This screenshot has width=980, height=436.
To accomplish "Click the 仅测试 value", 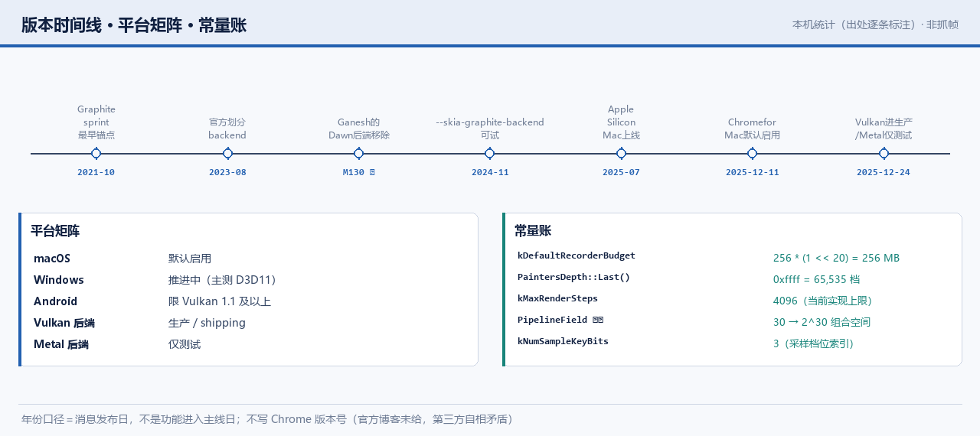I will 185,344.
